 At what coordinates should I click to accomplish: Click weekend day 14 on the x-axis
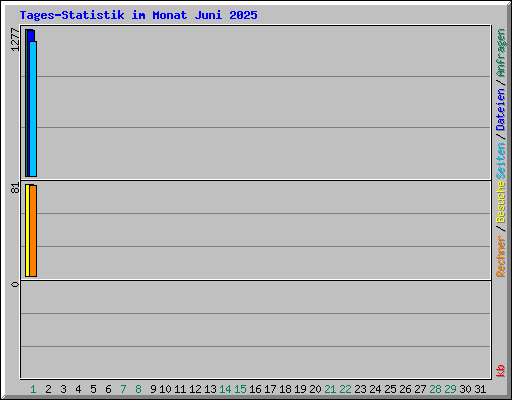(x=225, y=389)
